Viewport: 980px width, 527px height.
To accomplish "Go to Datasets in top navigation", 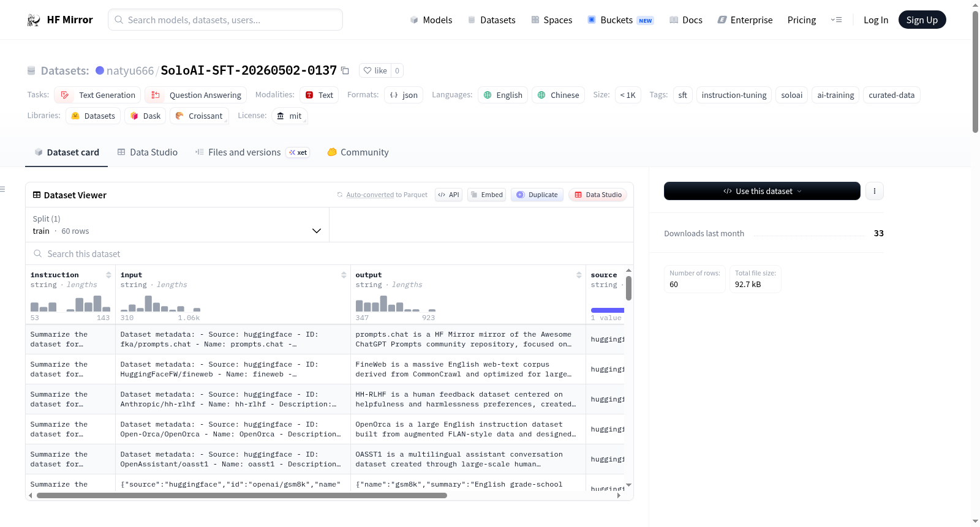I will pyautogui.click(x=491, y=20).
